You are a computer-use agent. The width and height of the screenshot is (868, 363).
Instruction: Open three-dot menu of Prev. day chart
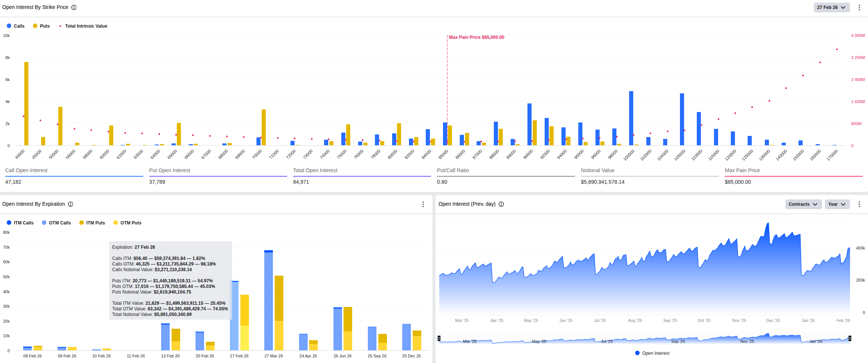[x=859, y=204]
